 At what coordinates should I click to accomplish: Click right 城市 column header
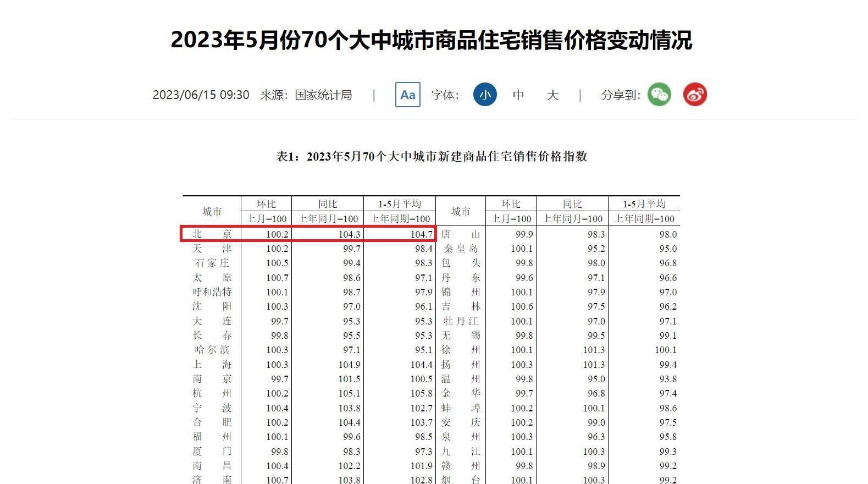click(461, 211)
